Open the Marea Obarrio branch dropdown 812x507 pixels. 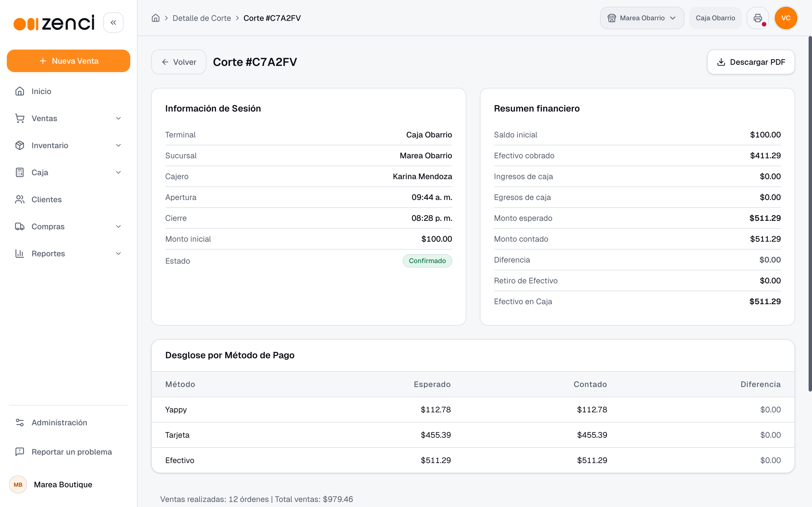coord(642,18)
